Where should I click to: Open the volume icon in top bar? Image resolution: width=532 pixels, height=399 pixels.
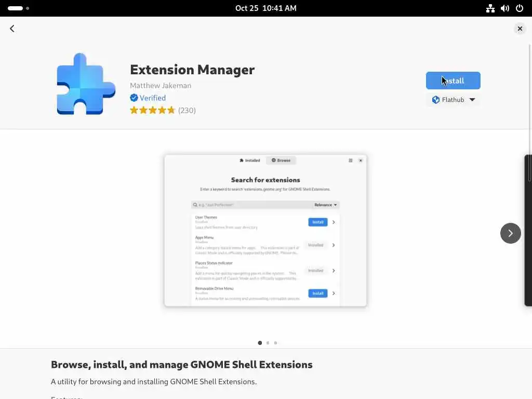coord(505,8)
